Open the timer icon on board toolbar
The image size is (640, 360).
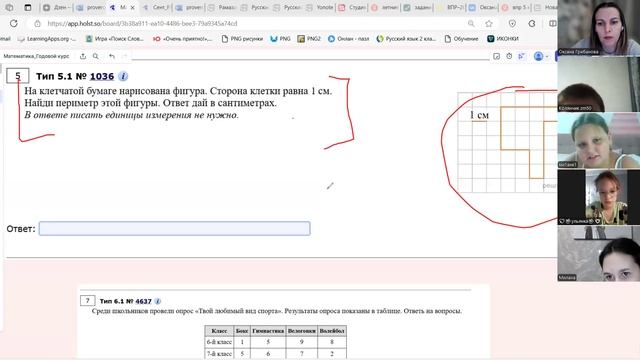[x=509, y=56]
